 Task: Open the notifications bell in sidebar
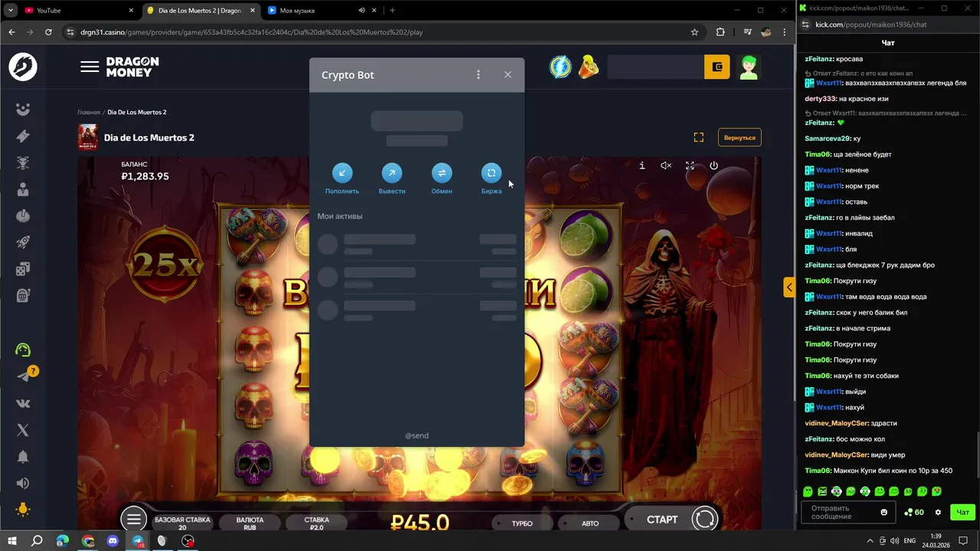23,457
